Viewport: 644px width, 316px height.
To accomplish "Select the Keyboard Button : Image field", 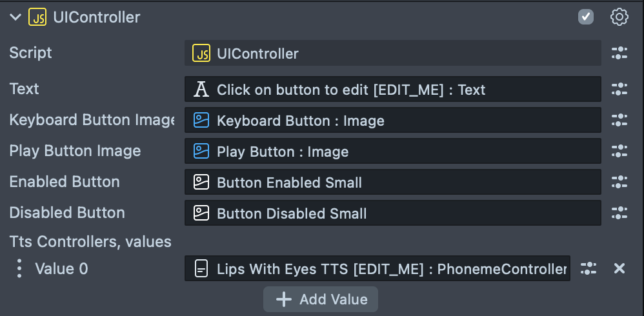I will [x=392, y=120].
